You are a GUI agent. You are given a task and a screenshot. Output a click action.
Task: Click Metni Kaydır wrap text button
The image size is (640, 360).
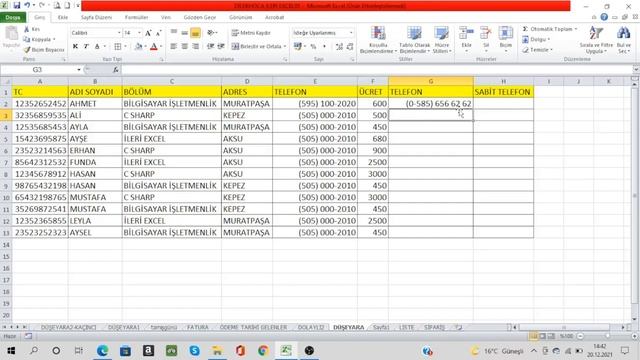coord(251,33)
